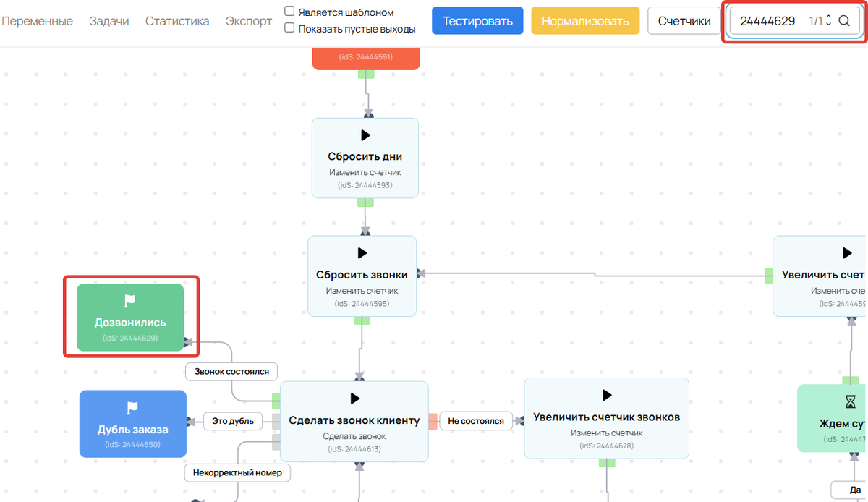This screenshot has width=868, height=502.
Task: Select the Не состоялся connection label
Action: [475, 421]
